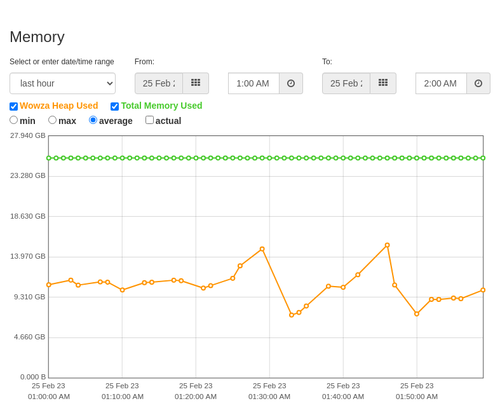Click the 13.970 GB y-axis label
The height and width of the screenshot is (403, 500).
point(28,256)
